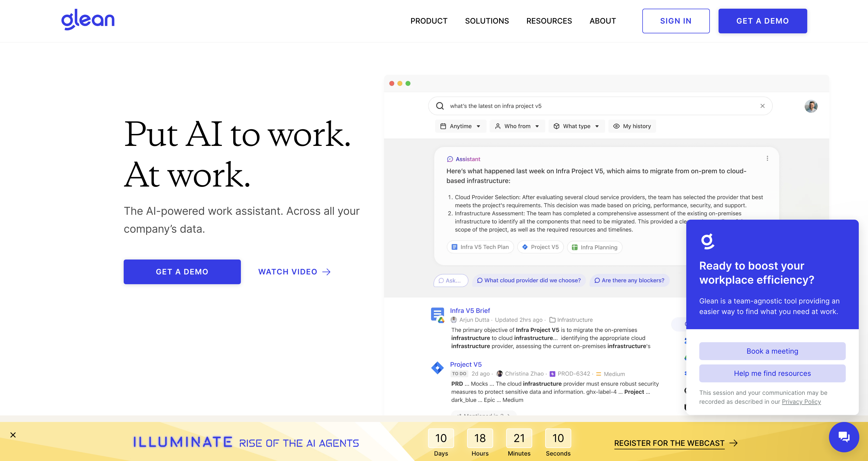
Task: Follow the WATCH VIDEO link
Action: pyautogui.click(x=295, y=272)
